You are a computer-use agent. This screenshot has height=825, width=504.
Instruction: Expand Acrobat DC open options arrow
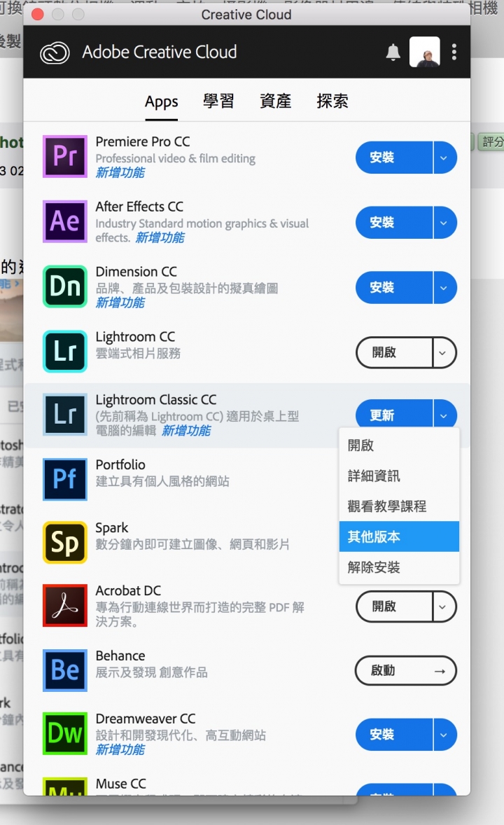tap(444, 606)
